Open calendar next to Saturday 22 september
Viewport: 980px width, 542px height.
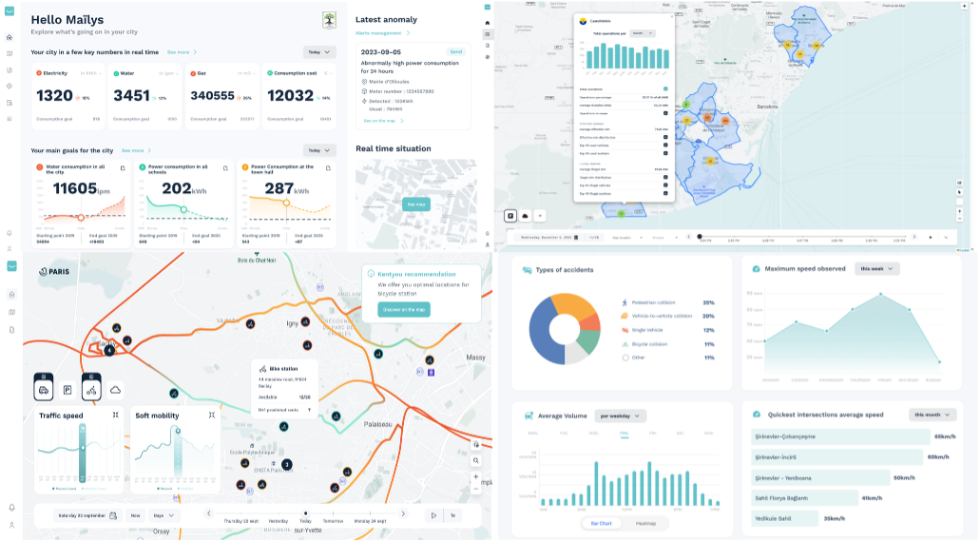point(112,515)
